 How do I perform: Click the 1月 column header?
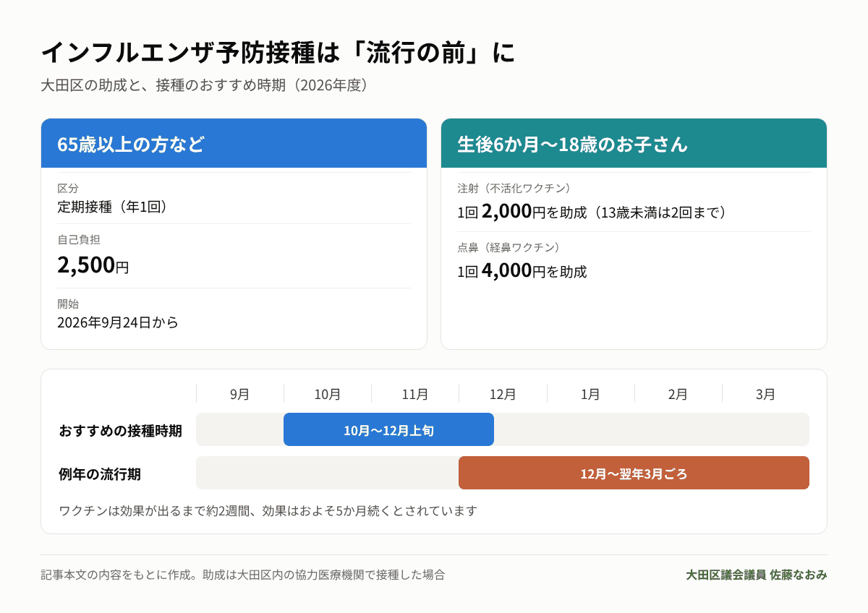click(590, 394)
